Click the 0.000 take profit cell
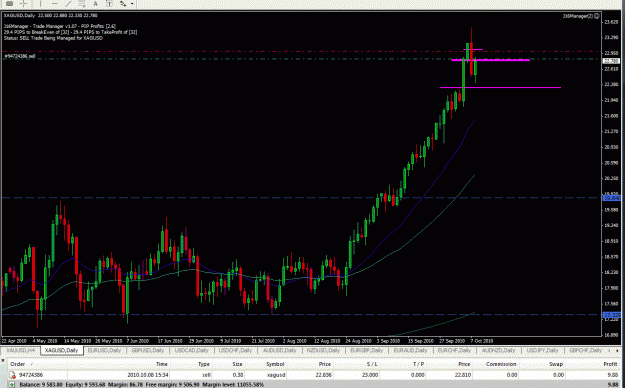This screenshot has width=625, height=388. coord(418,375)
